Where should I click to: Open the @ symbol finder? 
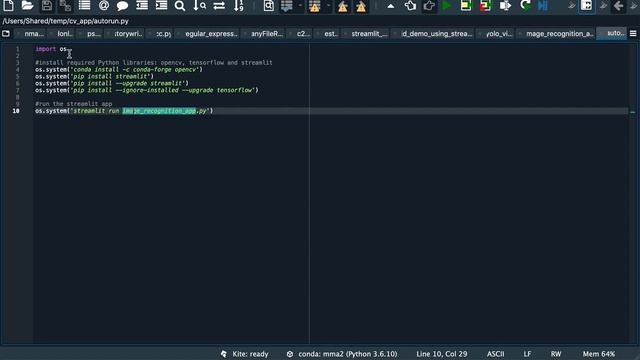104,6
